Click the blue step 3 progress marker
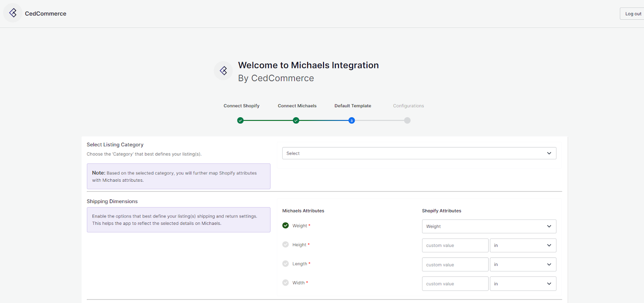Viewport: 644px width, 303px height. pos(351,120)
